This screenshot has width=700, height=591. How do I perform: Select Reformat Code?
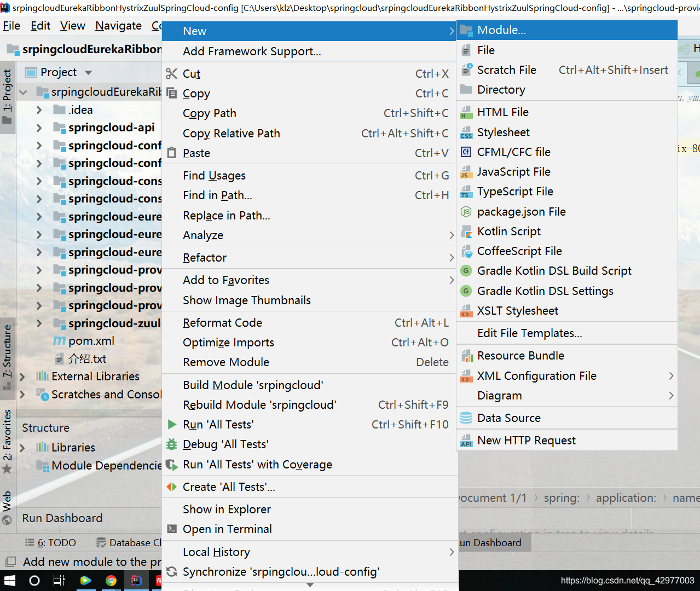(x=309, y=323)
